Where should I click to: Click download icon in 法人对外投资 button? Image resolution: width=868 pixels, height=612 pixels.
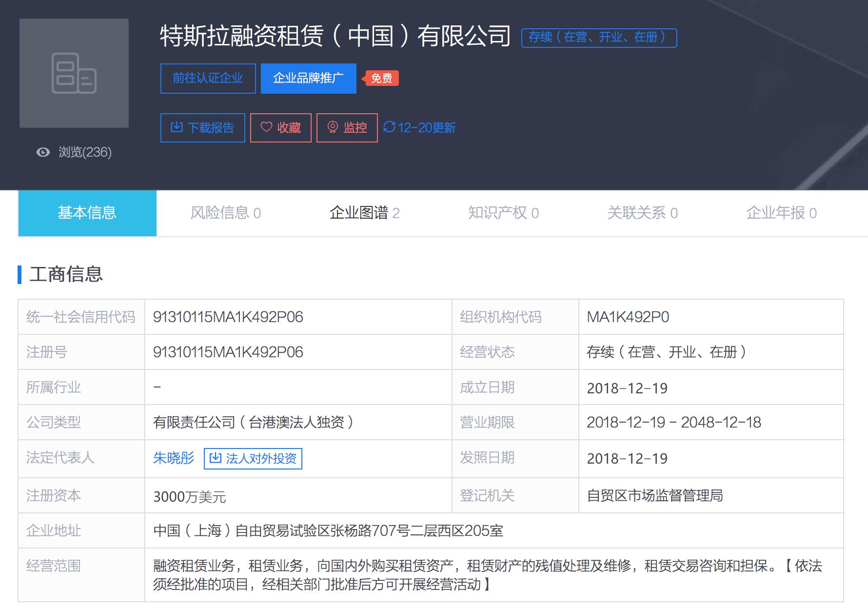[x=215, y=458]
